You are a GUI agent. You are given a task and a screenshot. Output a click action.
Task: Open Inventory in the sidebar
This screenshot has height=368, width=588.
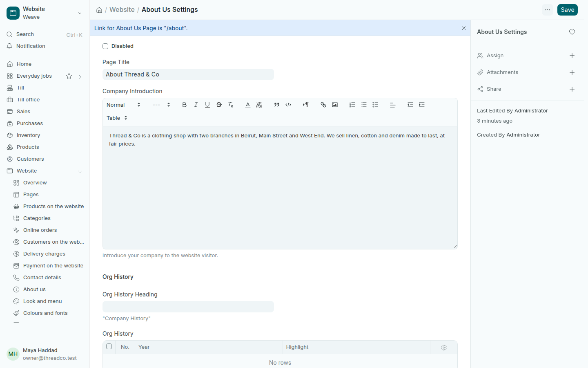coord(45,135)
